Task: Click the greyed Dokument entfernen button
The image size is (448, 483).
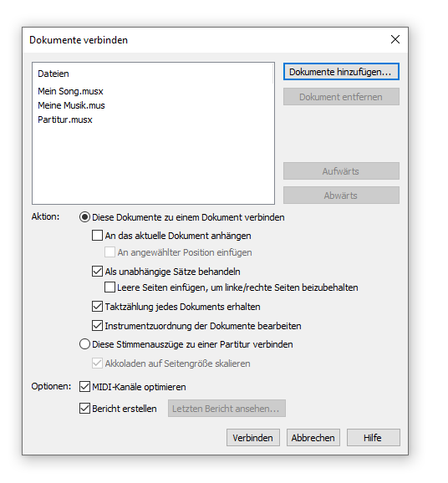Action: pyautogui.click(x=341, y=97)
